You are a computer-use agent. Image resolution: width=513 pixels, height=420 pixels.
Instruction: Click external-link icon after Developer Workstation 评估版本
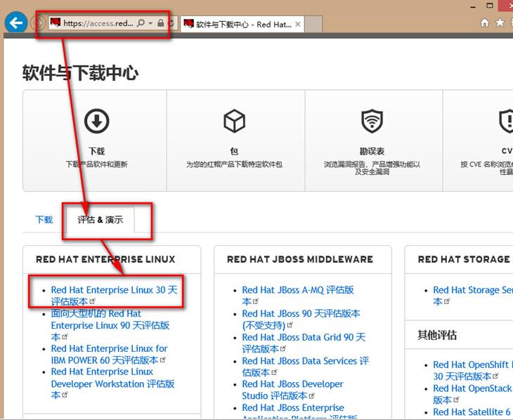coord(65,395)
